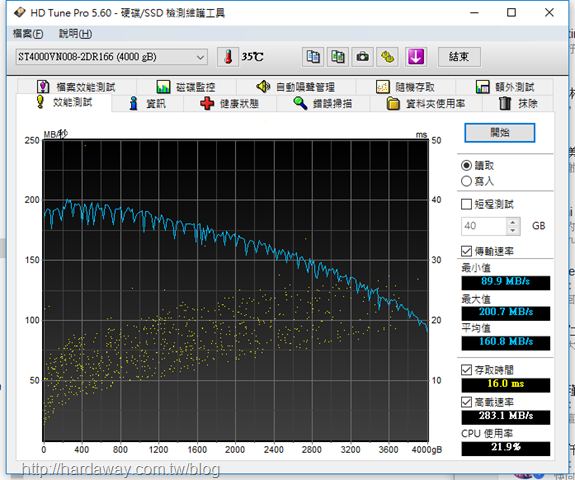The width and height of the screenshot is (575, 480).
Task: Click the copy text to clipboard icon
Action: [x=313, y=57]
